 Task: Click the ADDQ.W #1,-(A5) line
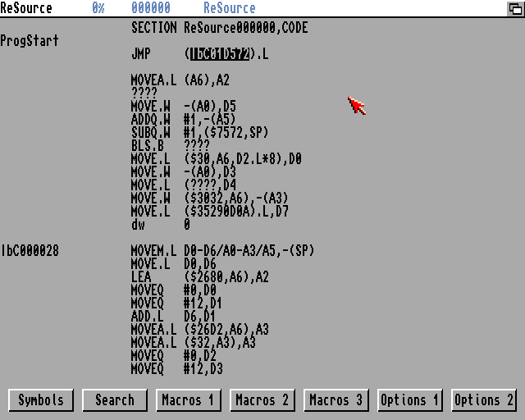(184, 120)
